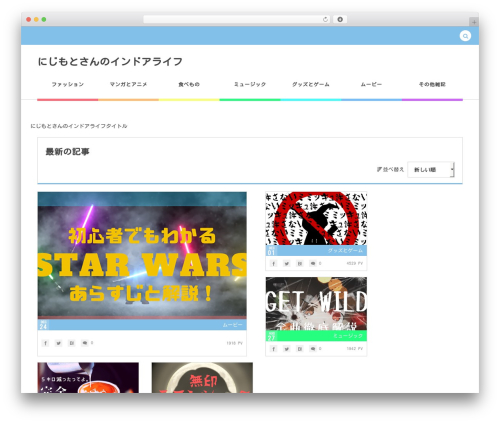This screenshot has height=423, width=500.
Task: Click ムービー category label on Star Wars card
Action: [x=233, y=325]
